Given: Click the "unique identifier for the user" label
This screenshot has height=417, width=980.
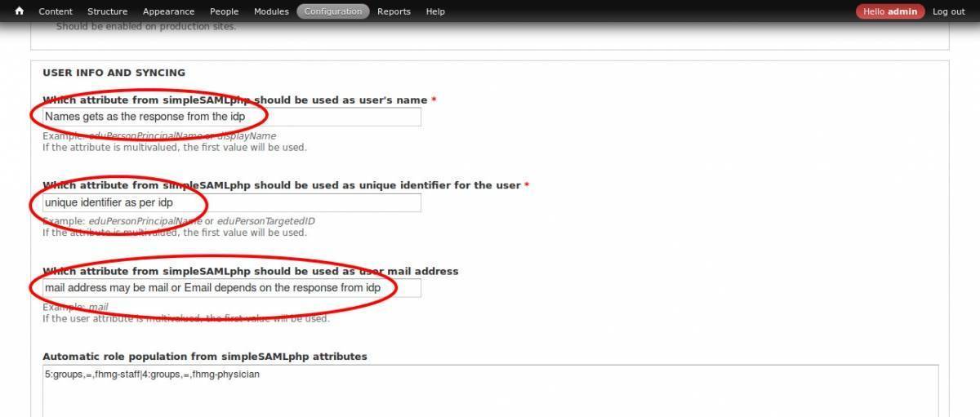Looking at the screenshot, I should (282, 185).
